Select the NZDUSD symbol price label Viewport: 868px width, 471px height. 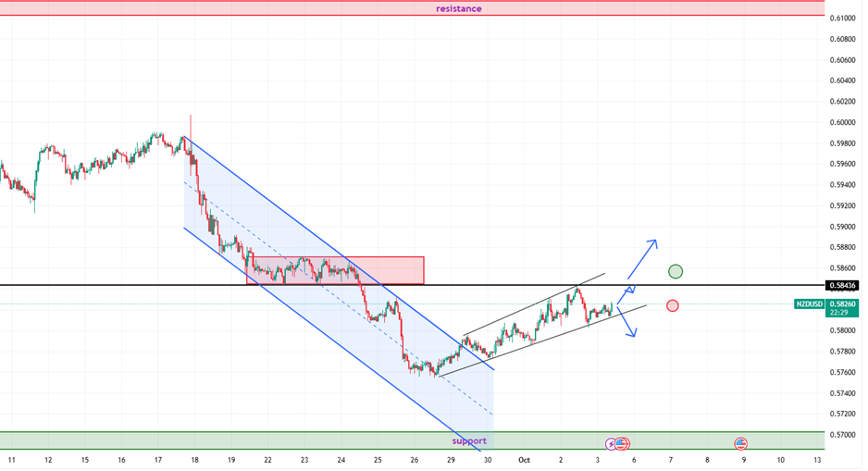[x=811, y=304]
